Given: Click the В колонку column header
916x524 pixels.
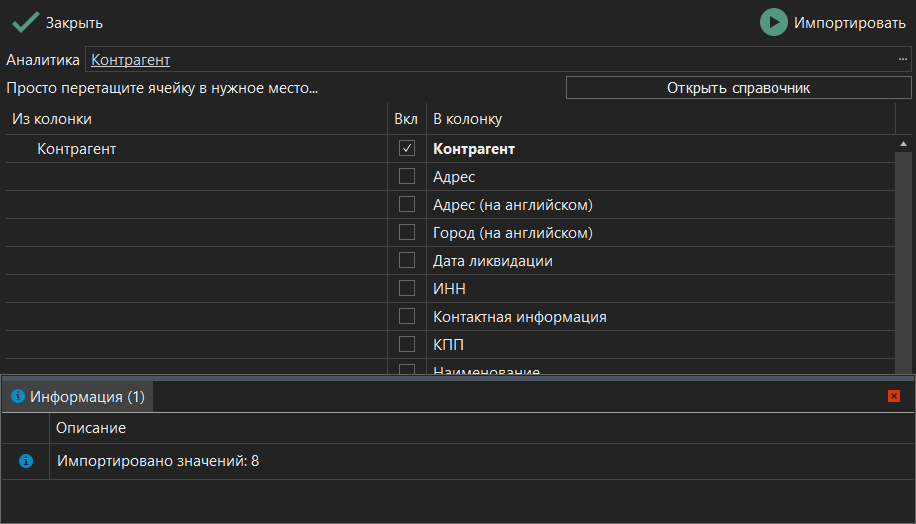Looking at the screenshot, I should (x=661, y=119).
